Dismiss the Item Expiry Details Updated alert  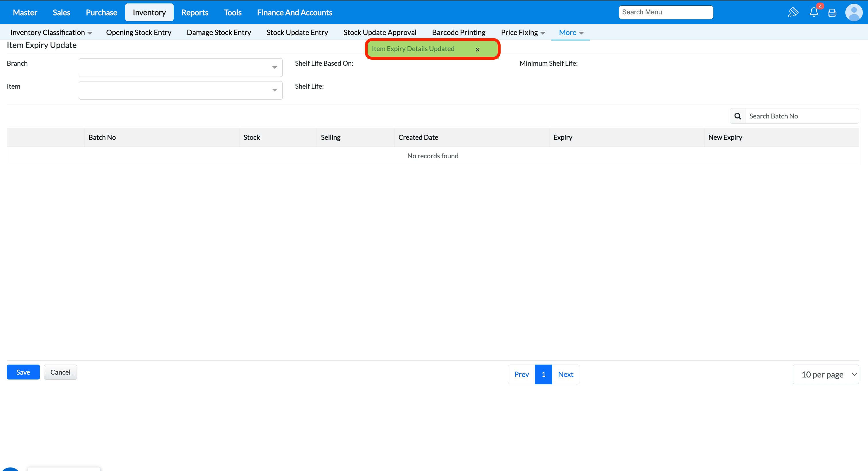477,50
